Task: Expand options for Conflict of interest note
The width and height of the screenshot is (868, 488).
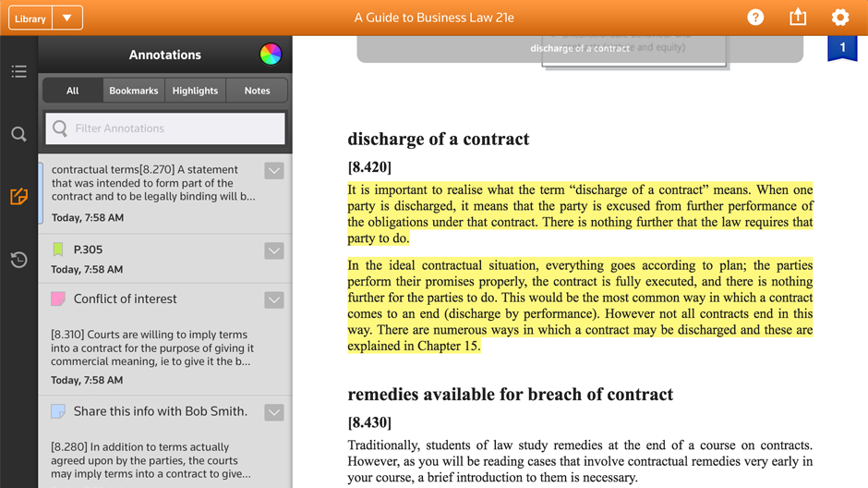Action: point(274,300)
